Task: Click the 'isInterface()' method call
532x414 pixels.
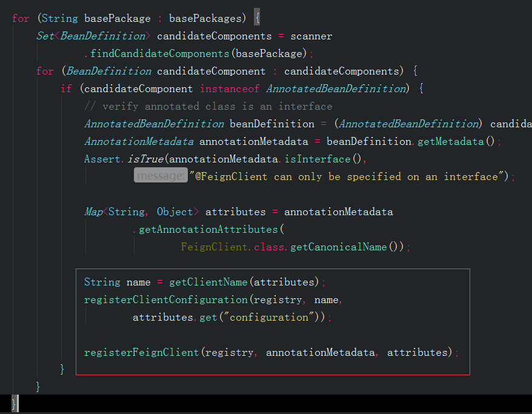Action: (323, 159)
